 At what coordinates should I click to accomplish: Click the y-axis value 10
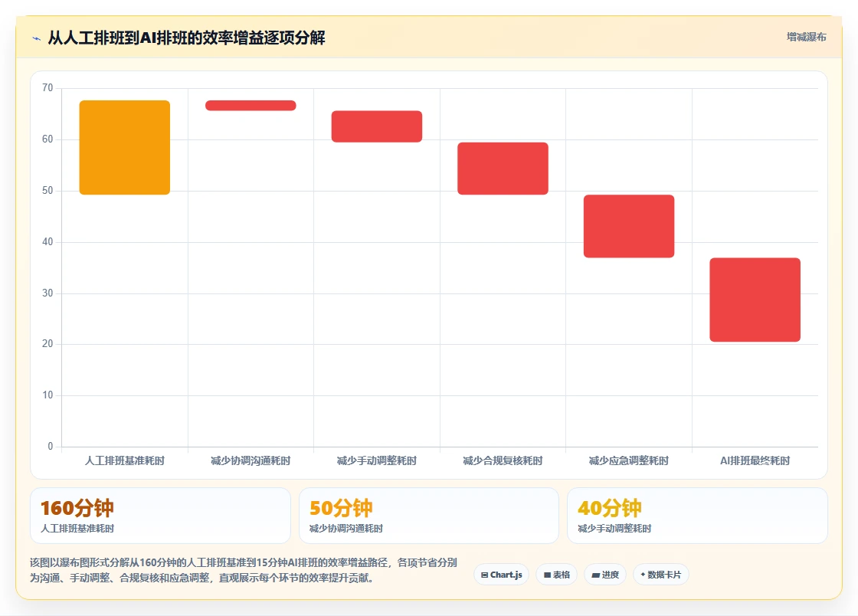coord(47,395)
